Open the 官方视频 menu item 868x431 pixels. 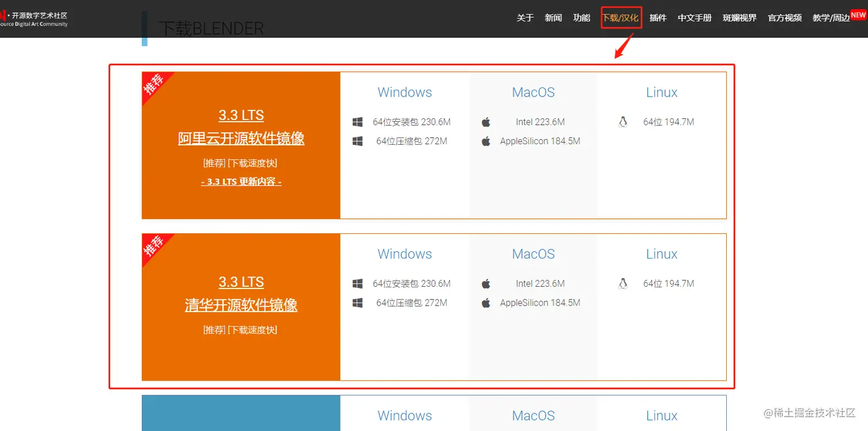(785, 18)
